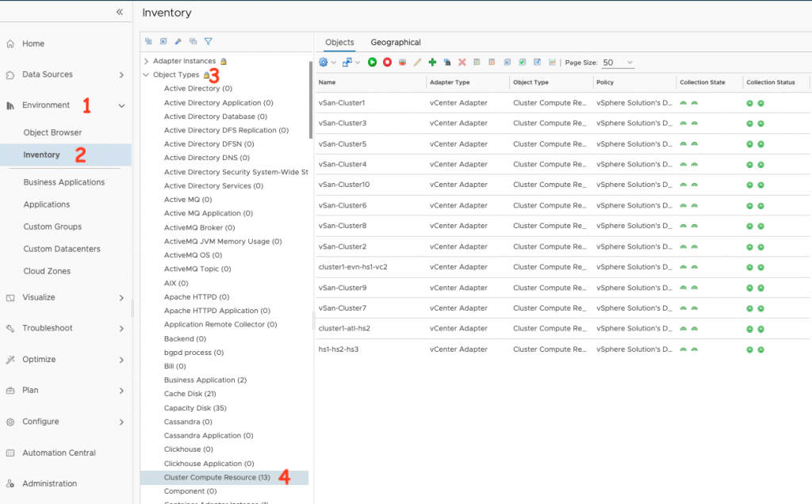812x504 pixels.
Task: Click the chart icon in objects toolbar
Action: pyautogui.click(x=552, y=63)
